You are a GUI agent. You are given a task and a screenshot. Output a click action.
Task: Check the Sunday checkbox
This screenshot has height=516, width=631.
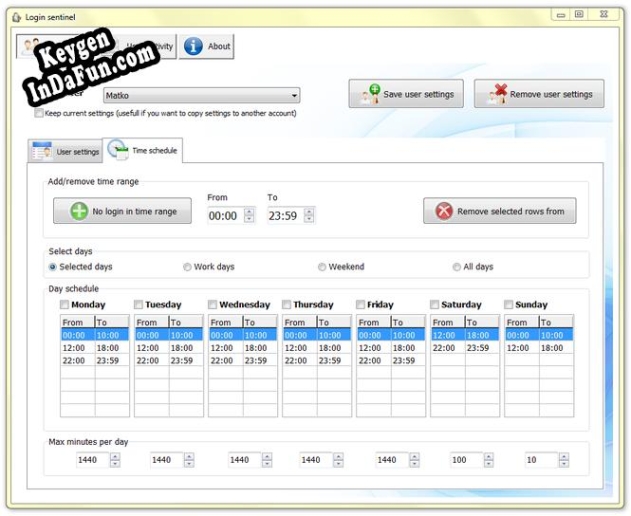tap(508, 305)
